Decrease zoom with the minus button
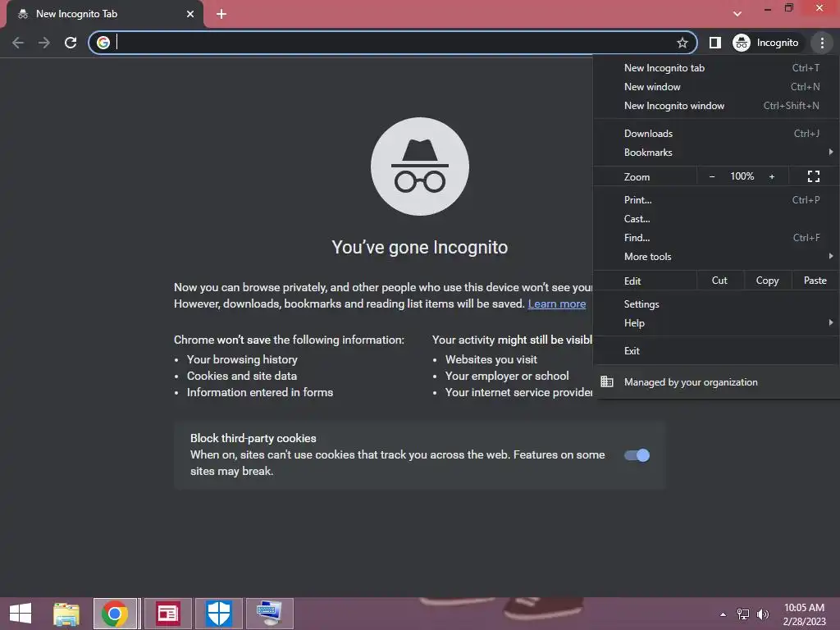The image size is (840, 630). [712, 176]
